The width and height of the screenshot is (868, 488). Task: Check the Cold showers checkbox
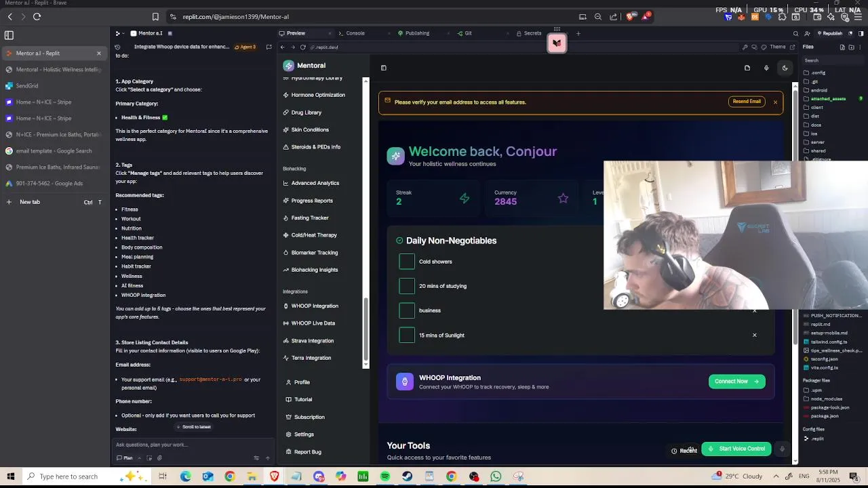tap(407, 262)
